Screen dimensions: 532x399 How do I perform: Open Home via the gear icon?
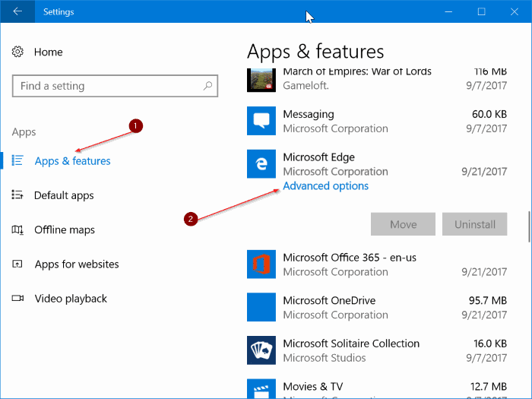[x=17, y=52]
